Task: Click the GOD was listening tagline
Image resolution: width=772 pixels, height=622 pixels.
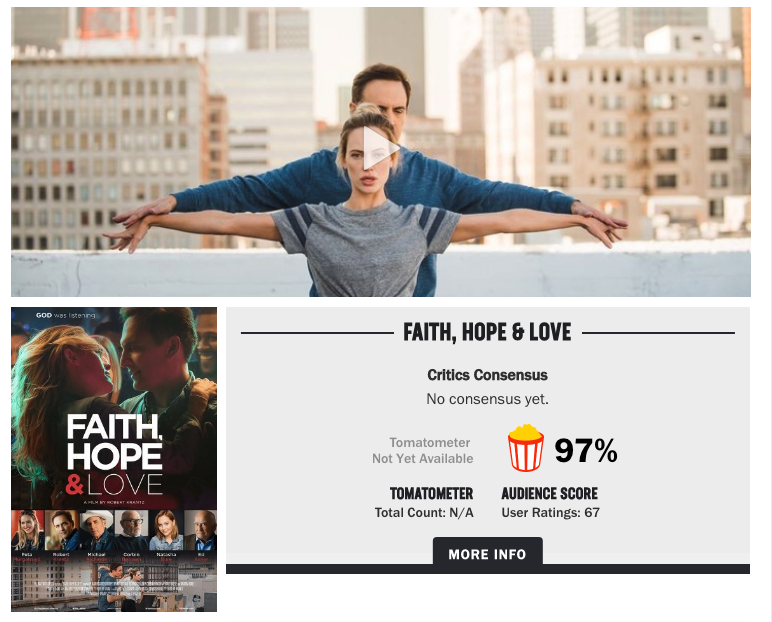Action: pos(65,315)
